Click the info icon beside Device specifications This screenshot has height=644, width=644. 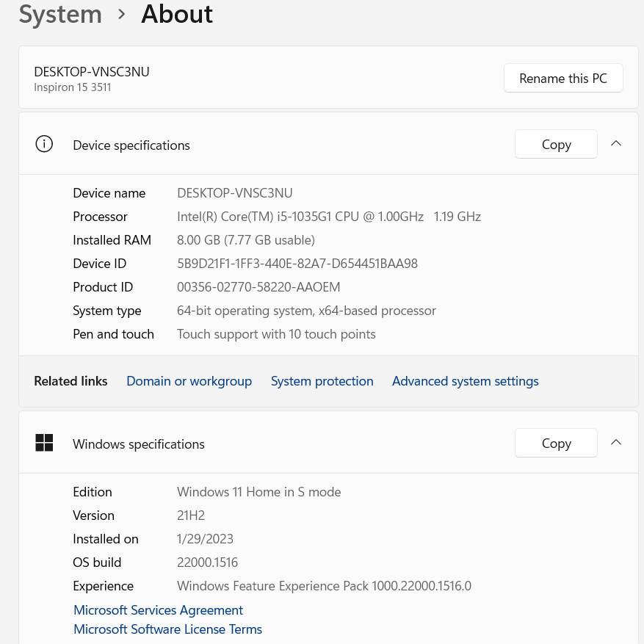(x=44, y=144)
